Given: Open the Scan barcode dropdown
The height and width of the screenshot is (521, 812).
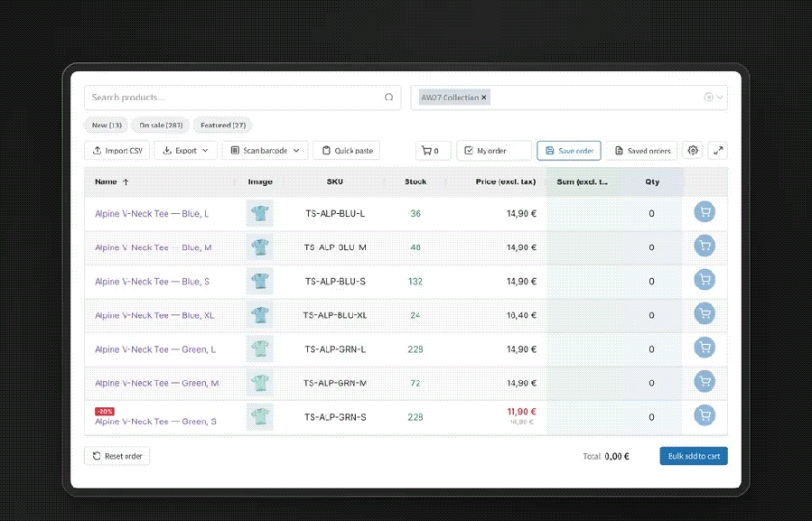Looking at the screenshot, I should (x=266, y=151).
